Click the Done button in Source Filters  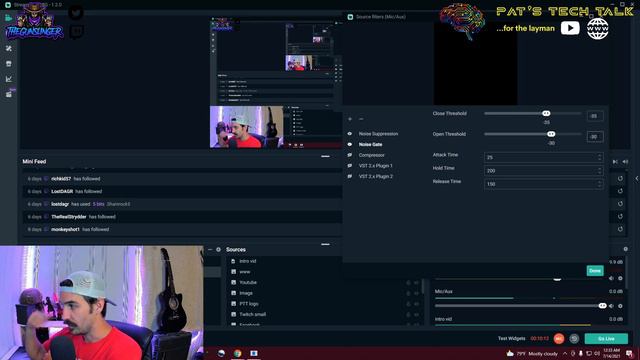pyautogui.click(x=595, y=271)
